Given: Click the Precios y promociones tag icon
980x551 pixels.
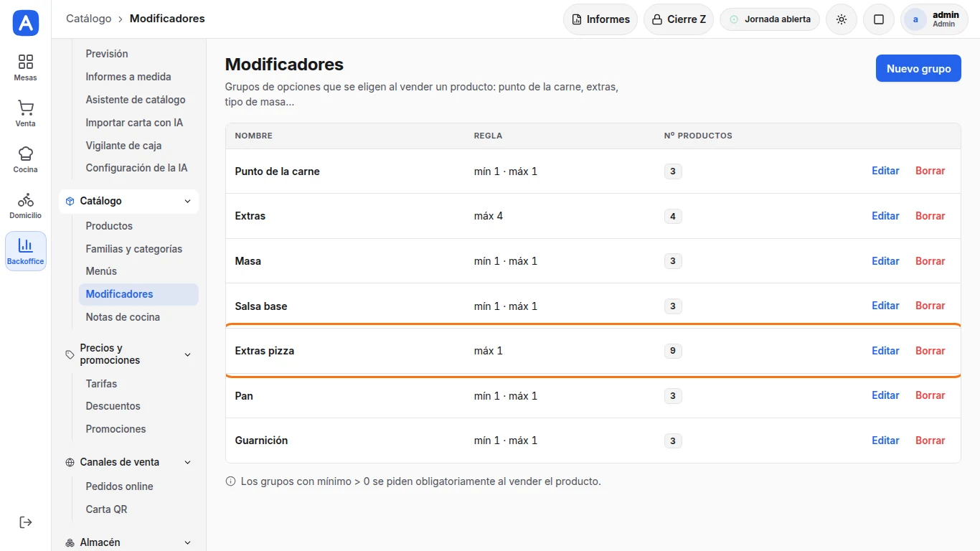Looking at the screenshot, I should click(70, 354).
